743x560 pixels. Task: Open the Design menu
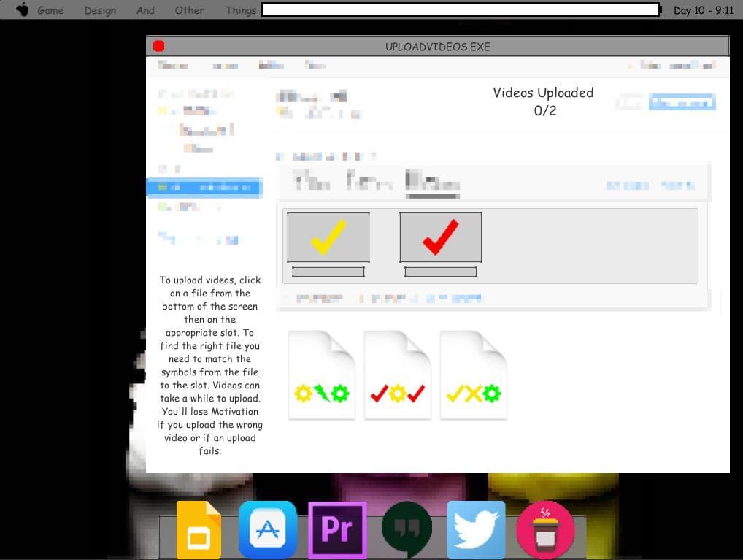pos(100,10)
